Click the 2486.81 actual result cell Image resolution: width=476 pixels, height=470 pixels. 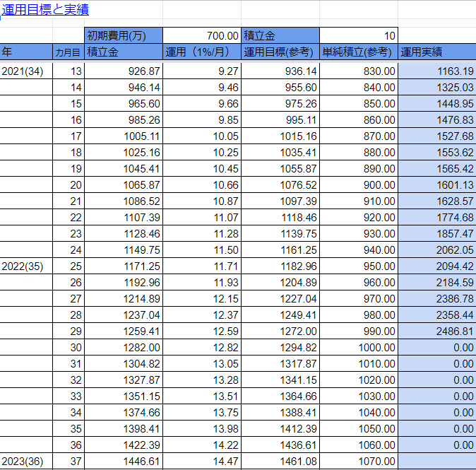click(x=436, y=331)
